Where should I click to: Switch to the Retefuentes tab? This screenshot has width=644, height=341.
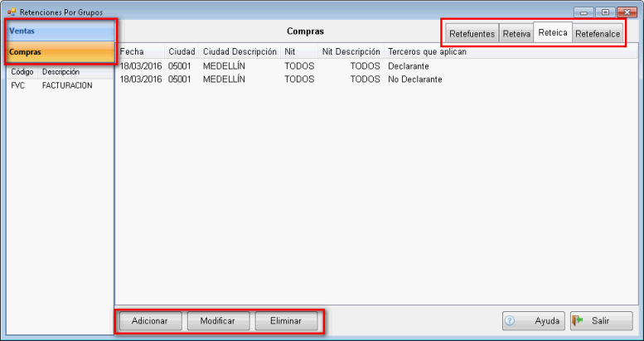pos(472,34)
